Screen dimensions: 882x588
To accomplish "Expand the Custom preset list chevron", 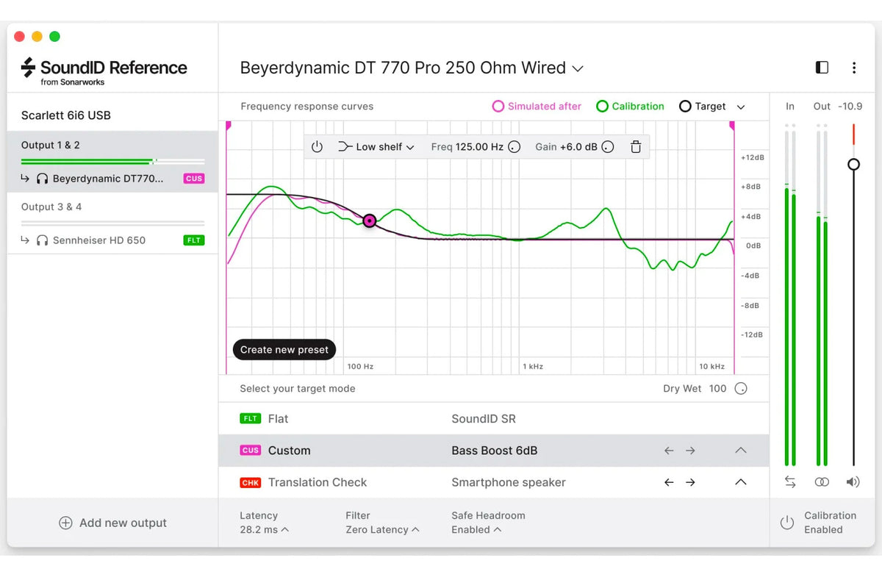I will click(741, 451).
